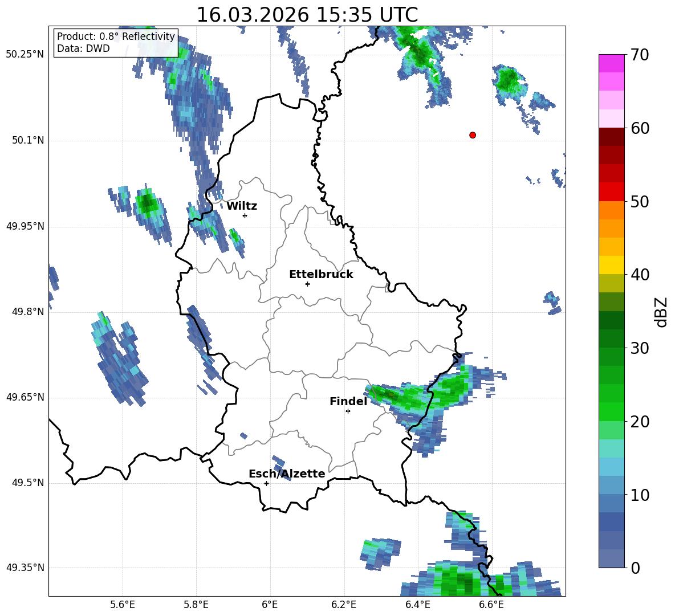Viewport: 675px width, 616px height.
Task: Click the Findel station cross marker
Action: tap(348, 411)
